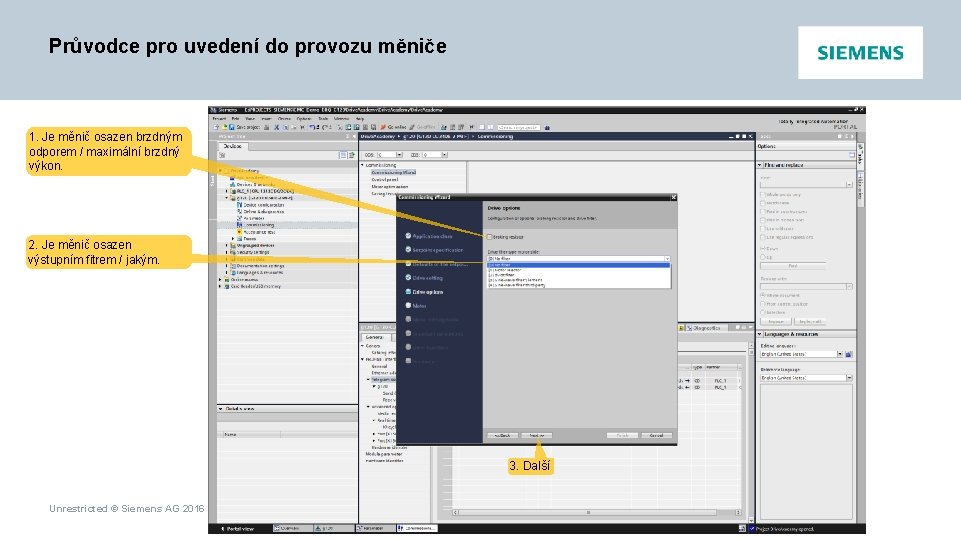Select the General tab in inspector

coord(374,337)
